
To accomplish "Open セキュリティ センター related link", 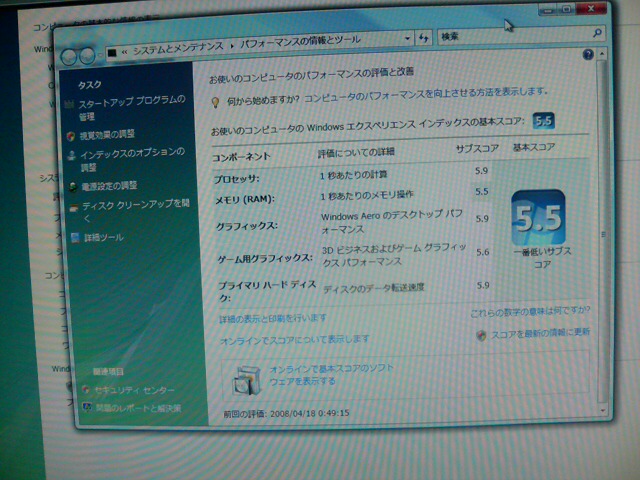I will [x=134, y=390].
